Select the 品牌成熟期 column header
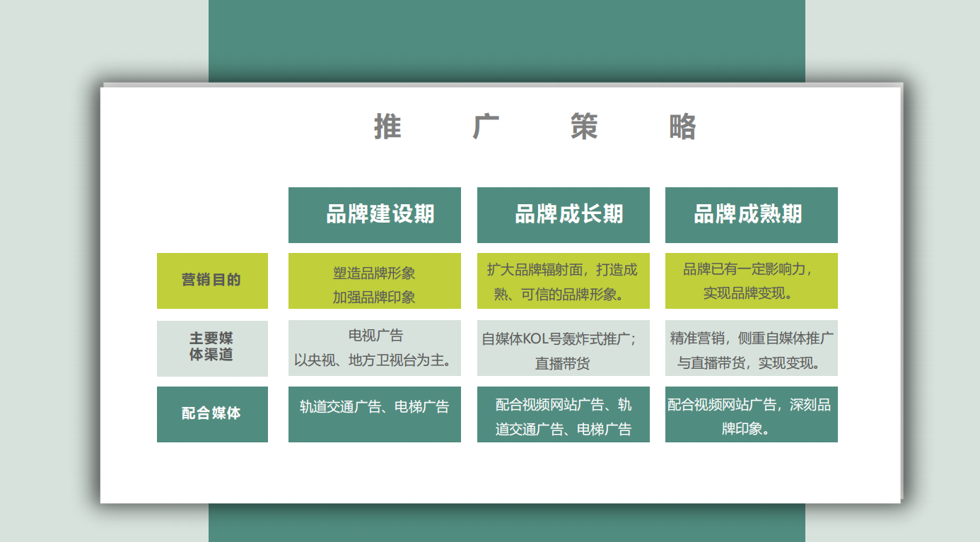 click(x=751, y=215)
